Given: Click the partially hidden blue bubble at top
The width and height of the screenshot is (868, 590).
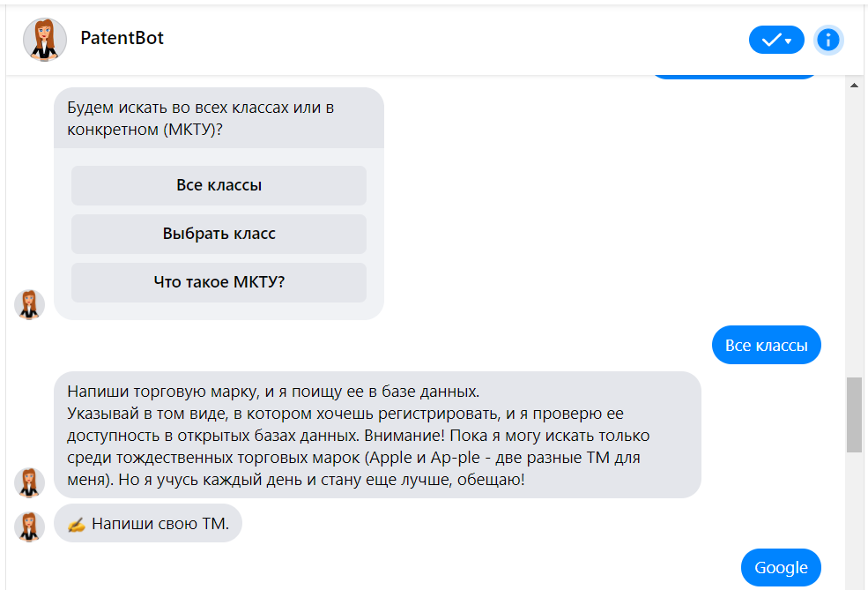Looking at the screenshot, I should tap(735, 77).
